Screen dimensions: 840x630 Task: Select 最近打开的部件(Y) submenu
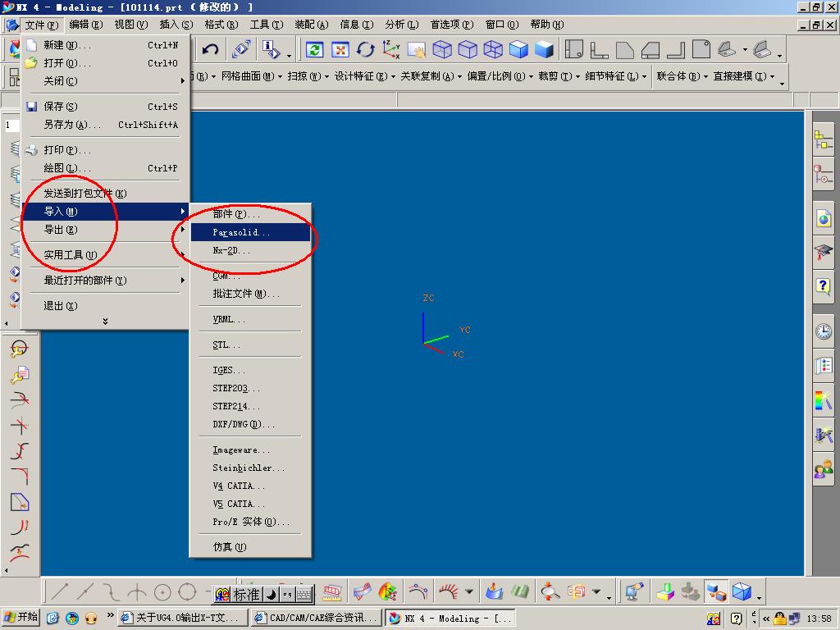point(105,280)
